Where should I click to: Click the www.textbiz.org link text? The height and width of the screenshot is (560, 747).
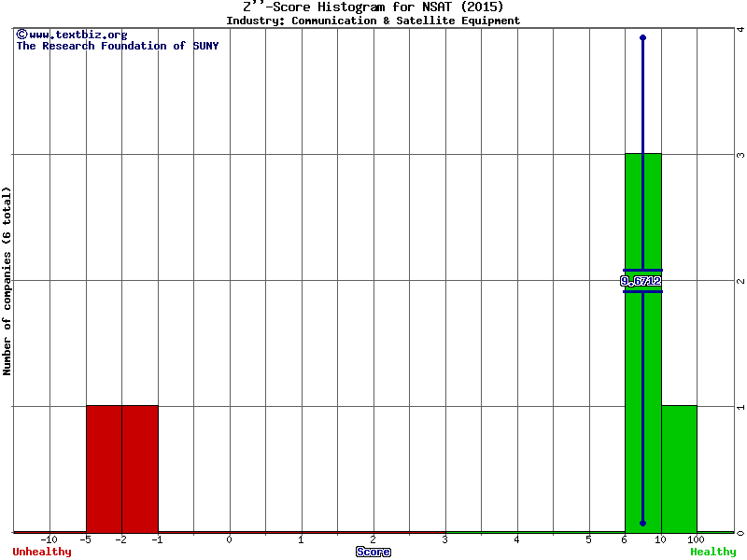coord(78,35)
